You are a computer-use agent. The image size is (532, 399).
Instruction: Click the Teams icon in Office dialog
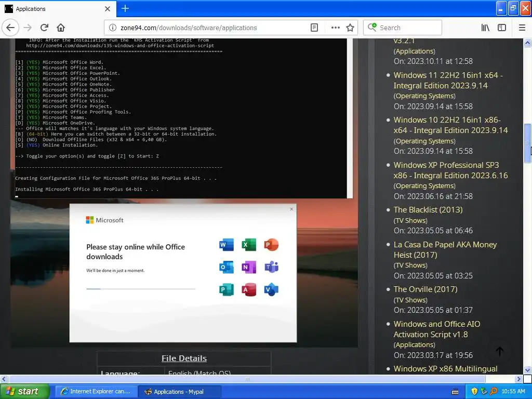[271, 267]
